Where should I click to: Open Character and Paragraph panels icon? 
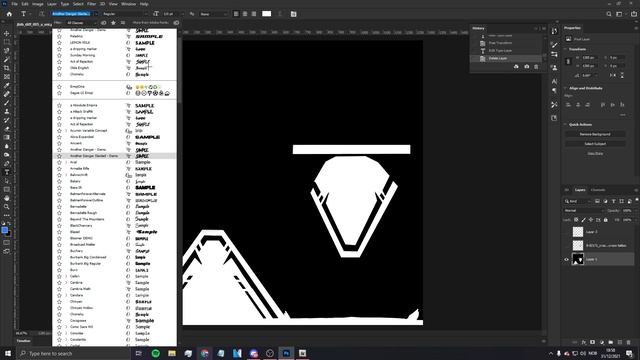[x=293, y=14]
